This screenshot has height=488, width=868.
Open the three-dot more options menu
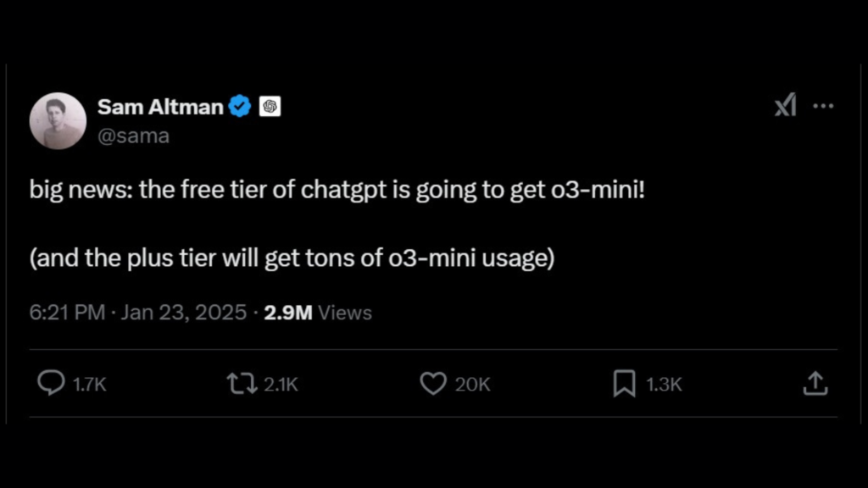823,106
